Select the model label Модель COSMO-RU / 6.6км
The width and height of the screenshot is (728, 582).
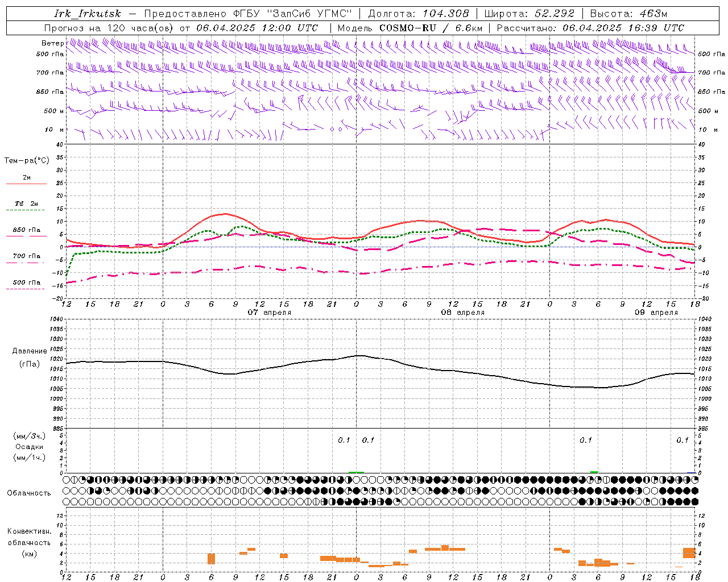click(410, 28)
